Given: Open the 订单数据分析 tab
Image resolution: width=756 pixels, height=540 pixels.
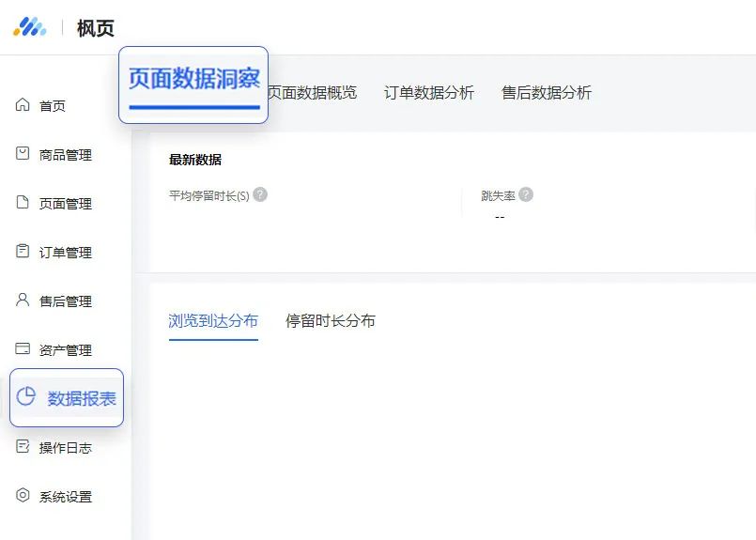Looking at the screenshot, I should [429, 92].
